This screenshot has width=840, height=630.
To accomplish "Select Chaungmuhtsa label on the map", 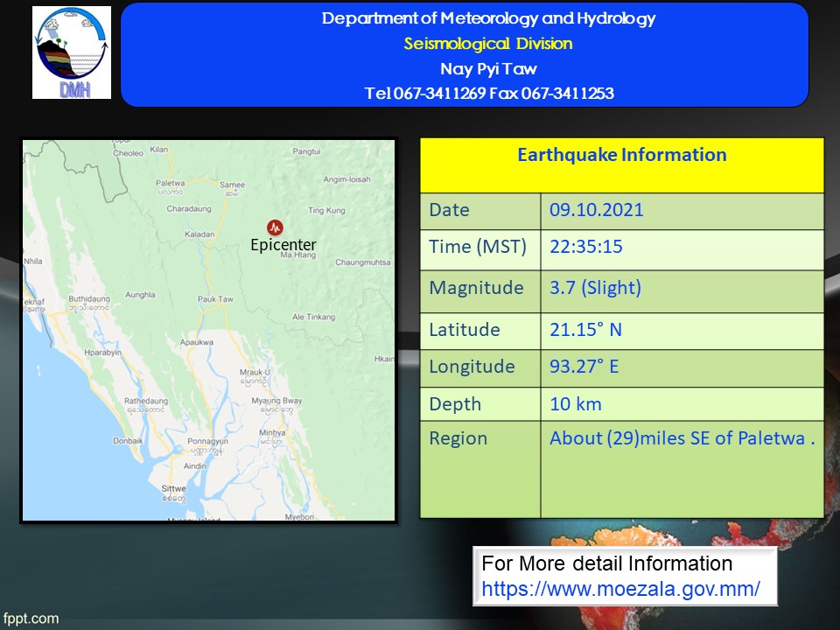I will pyautogui.click(x=363, y=262).
